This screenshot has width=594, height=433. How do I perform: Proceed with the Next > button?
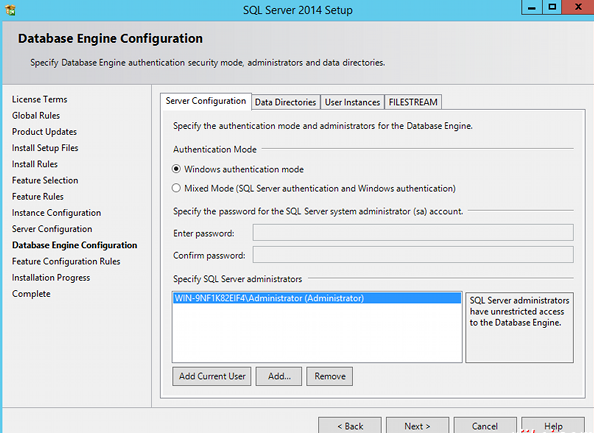click(x=417, y=426)
